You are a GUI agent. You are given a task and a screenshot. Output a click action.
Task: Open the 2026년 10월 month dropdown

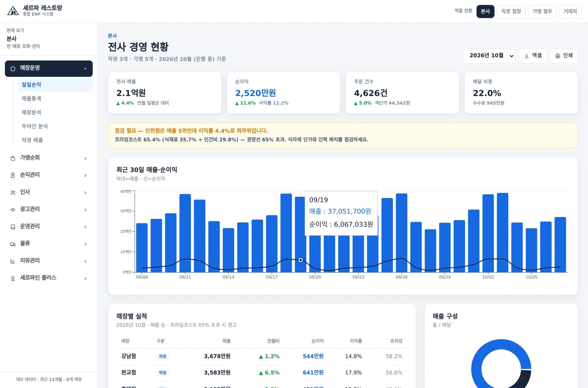click(489, 56)
